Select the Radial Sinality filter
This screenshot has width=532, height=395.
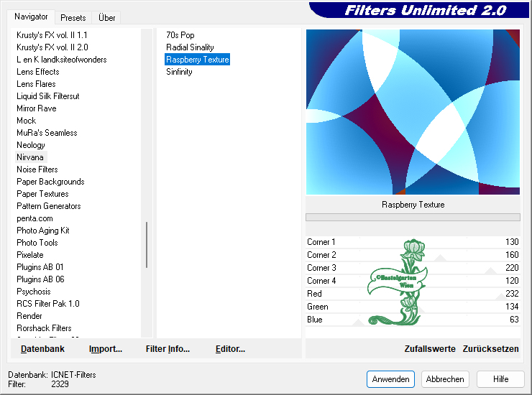[x=190, y=47]
